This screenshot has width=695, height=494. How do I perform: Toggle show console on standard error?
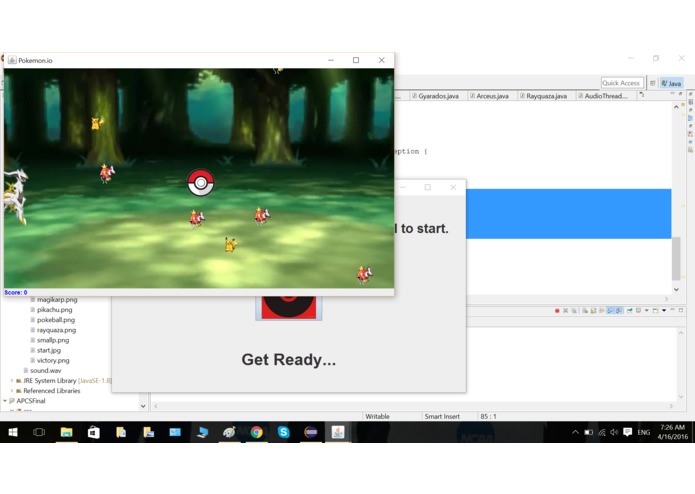pos(619,311)
